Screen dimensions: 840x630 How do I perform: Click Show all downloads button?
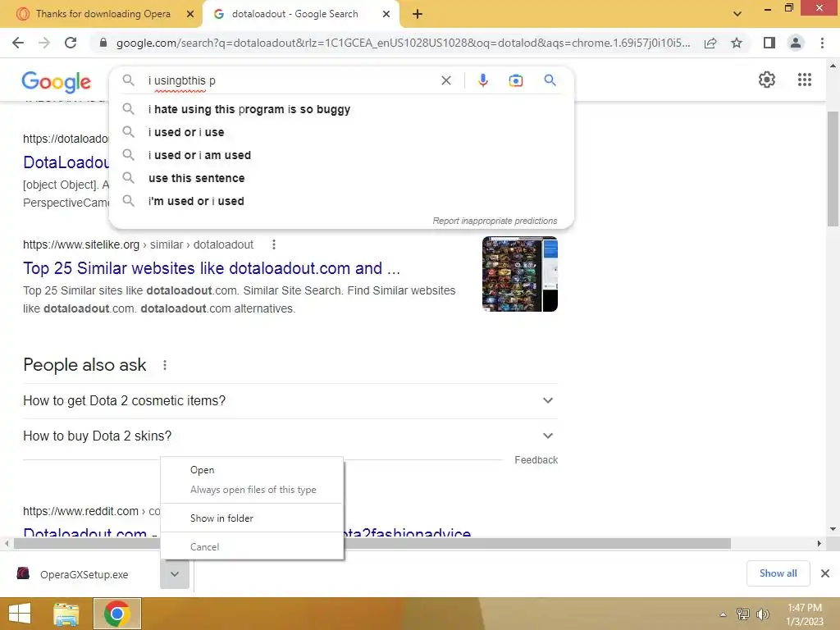[778, 573]
